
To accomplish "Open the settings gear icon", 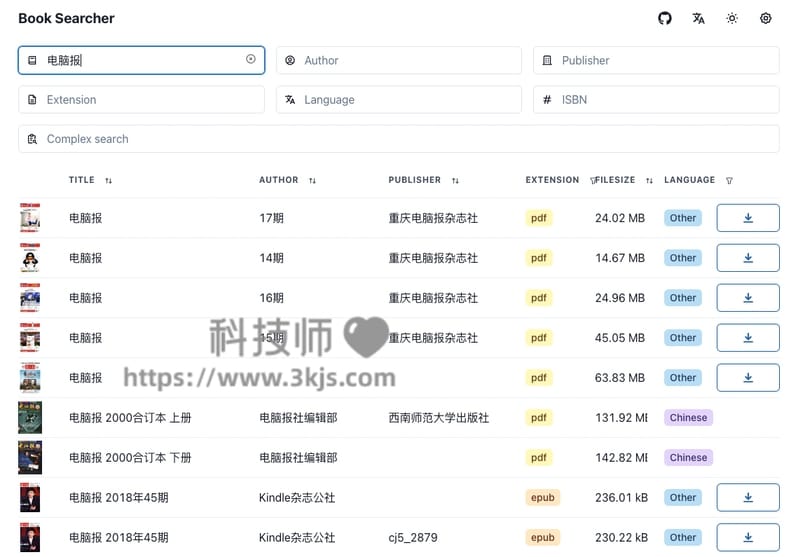I will point(765,18).
